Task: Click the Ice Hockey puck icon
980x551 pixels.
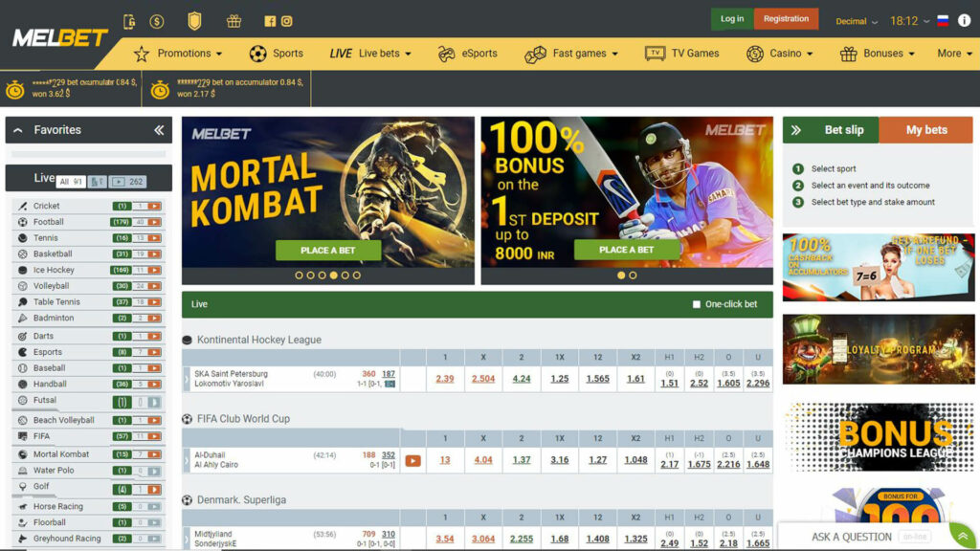Action: (x=23, y=270)
